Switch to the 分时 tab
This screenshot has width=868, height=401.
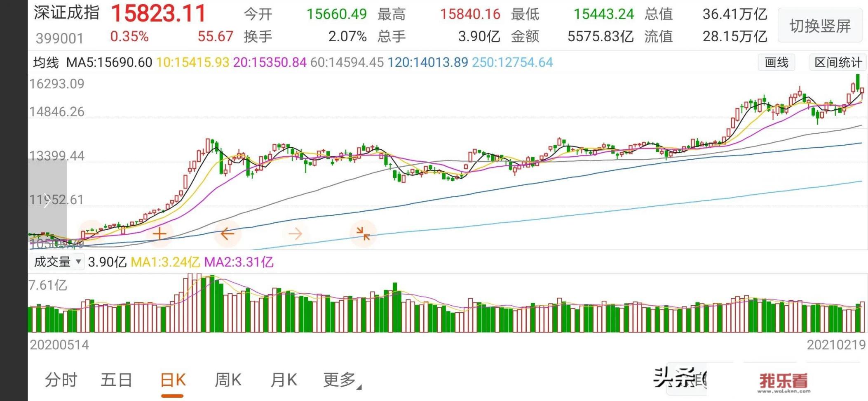(61, 380)
